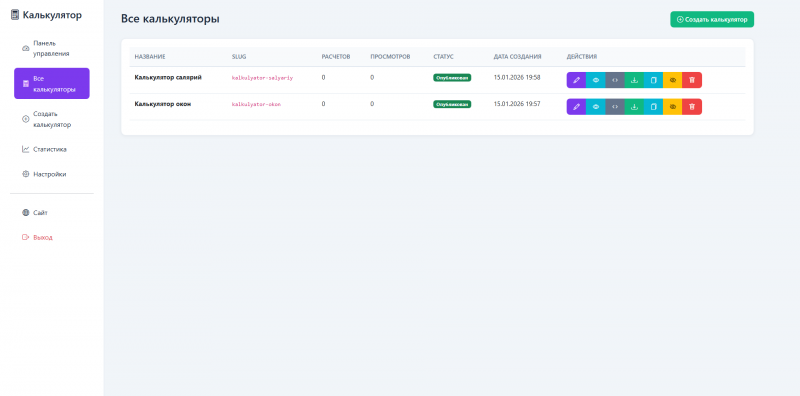Open embed code for Калькулятор салярий
This screenshot has height=396, width=800.
[615, 80]
